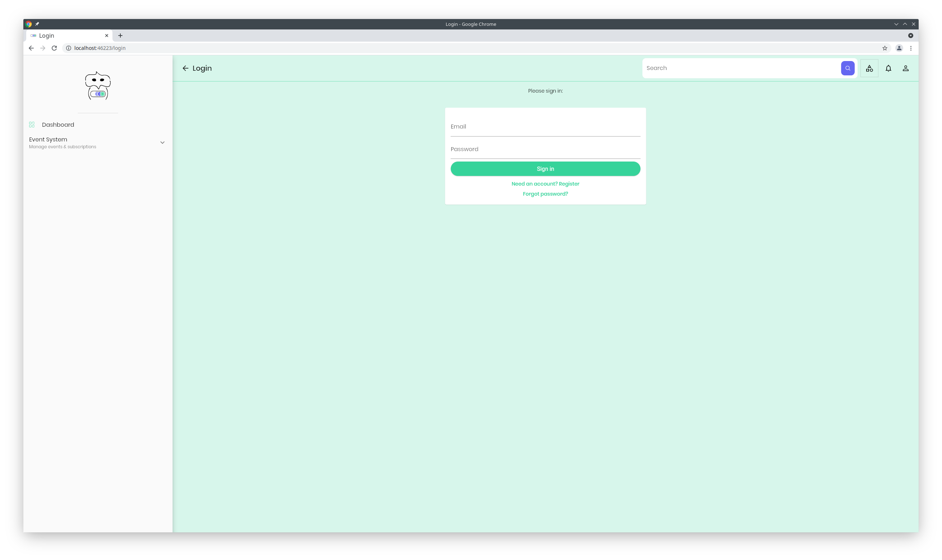Click the 'Forgot password?' link

pos(545,193)
